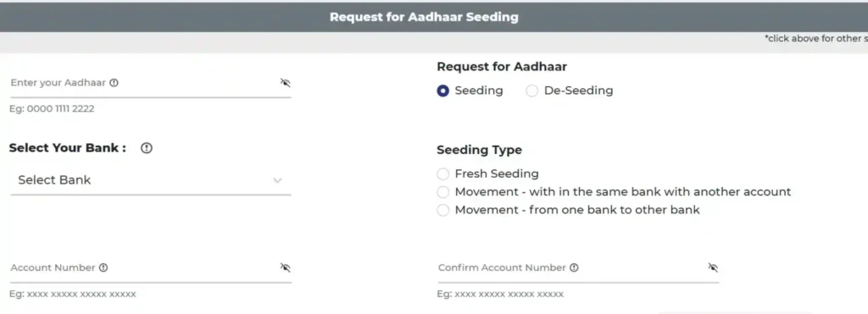The image size is (868, 314).
Task: Click the De-Seeding label text
Action: click(x=578, y=91)
